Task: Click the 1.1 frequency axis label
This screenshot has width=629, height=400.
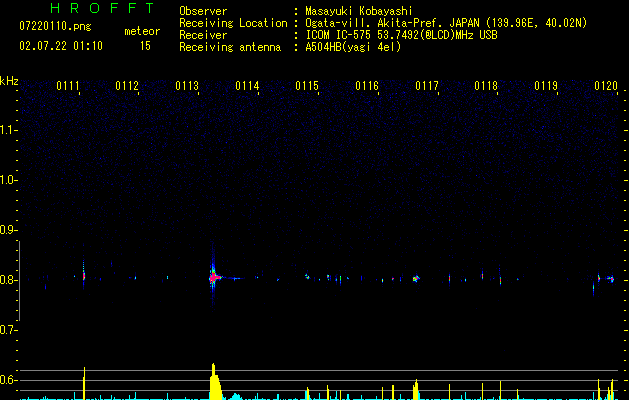Action: [9, 130]
